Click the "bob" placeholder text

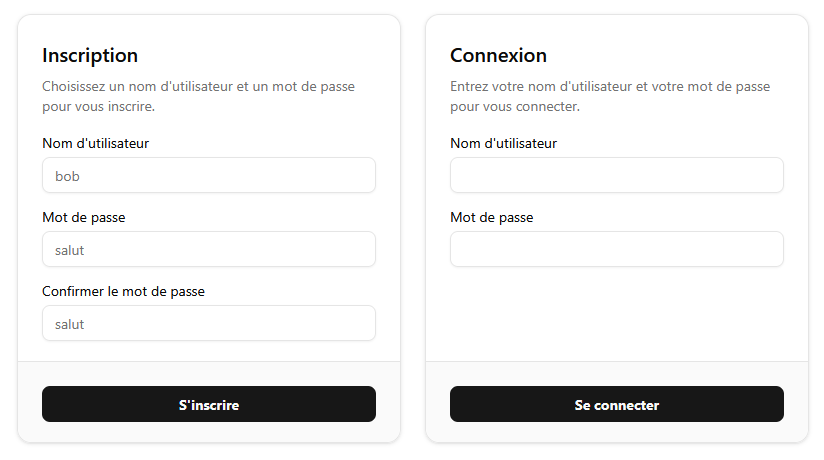coord(67,176)
